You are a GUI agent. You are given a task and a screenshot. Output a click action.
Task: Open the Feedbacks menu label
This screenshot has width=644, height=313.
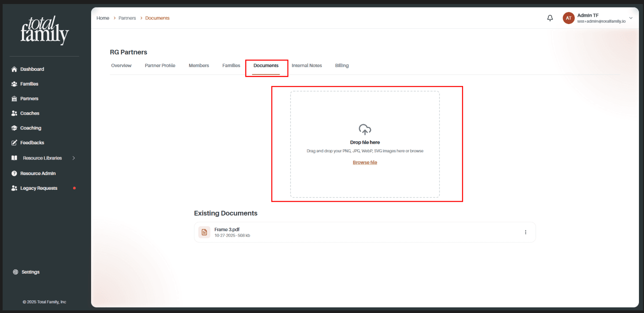(x=32, y=143)
